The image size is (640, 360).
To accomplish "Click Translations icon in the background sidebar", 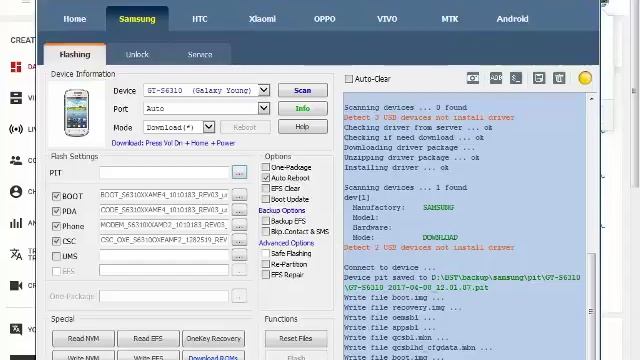I will coord(16,254).
